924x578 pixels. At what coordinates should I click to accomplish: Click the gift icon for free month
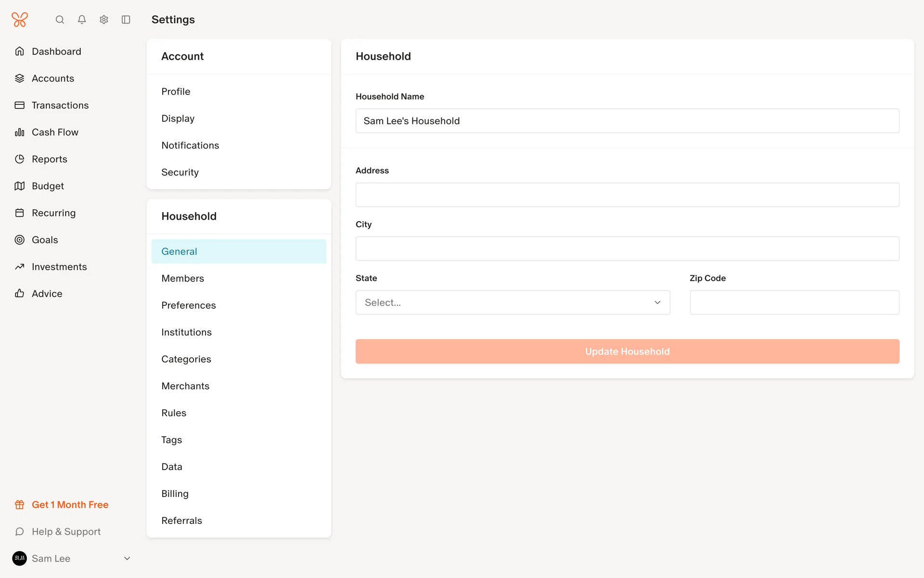pyautogui.click(x=20, y=505)
